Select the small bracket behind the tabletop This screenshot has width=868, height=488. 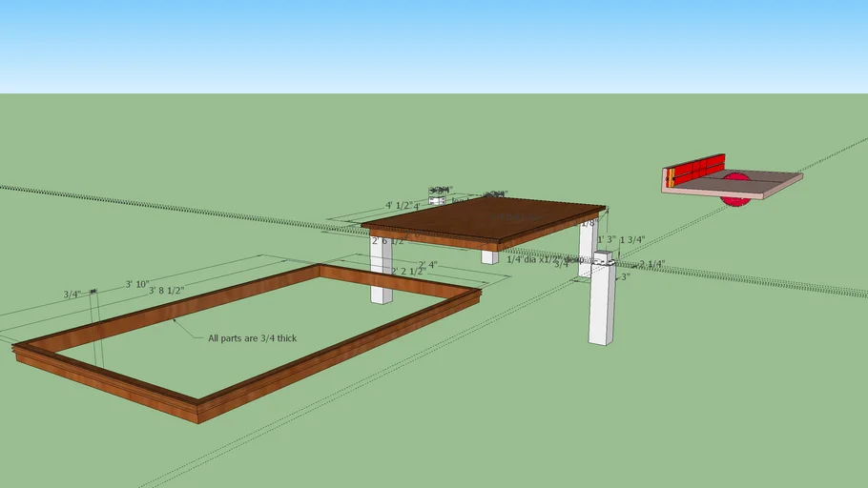(x=438, y=200)
